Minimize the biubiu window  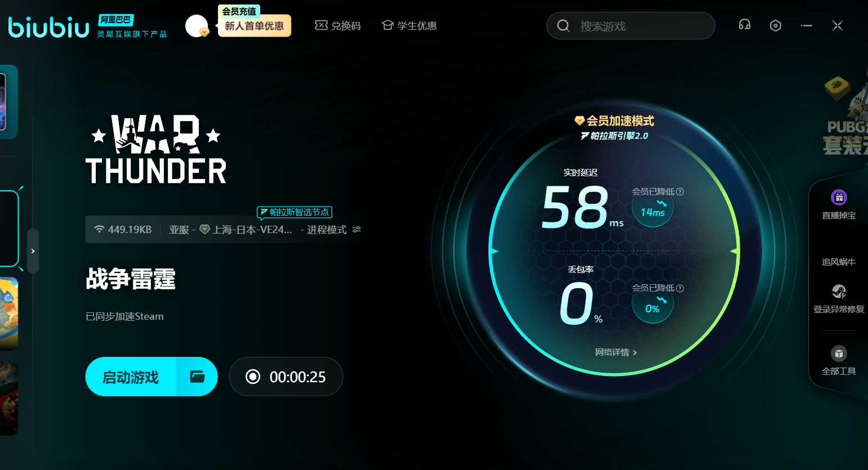[807, 25]
